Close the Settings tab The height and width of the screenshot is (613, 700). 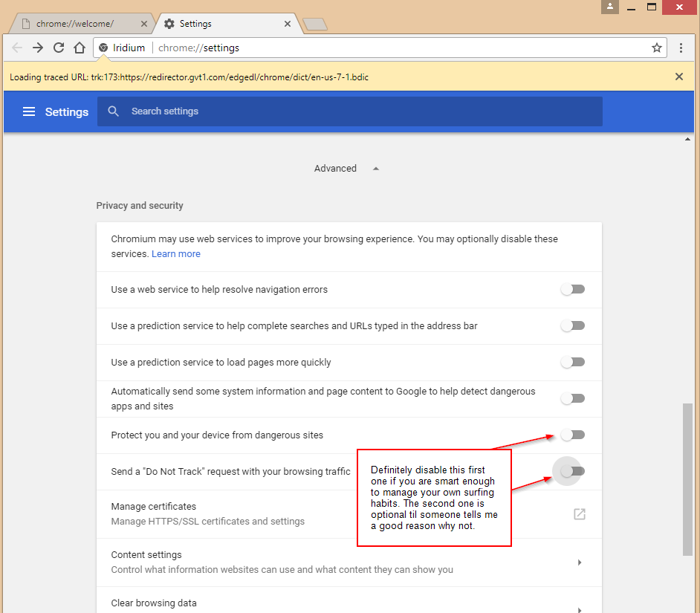(x=288, y=24)
